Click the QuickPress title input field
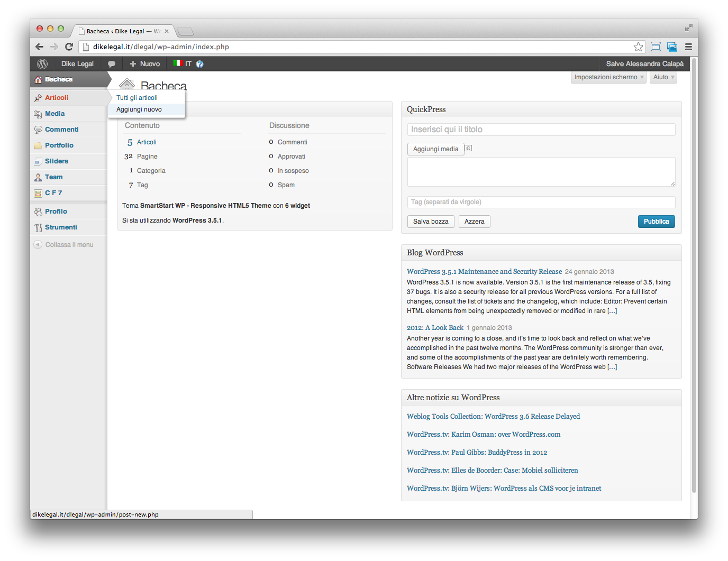Image resolution: width=728 pixels, height=561 pixels. pyautogui.click(x=541, y=130)
